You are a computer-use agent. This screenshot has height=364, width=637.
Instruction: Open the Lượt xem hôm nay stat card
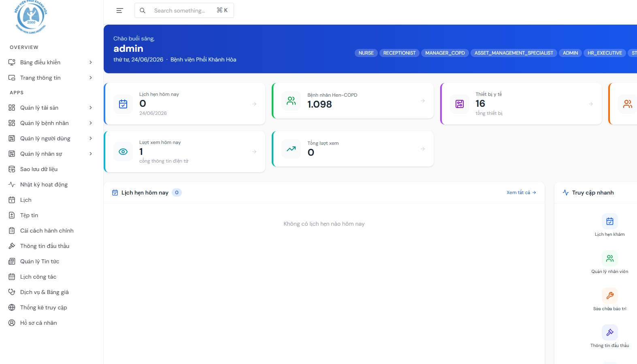(185, 152)
